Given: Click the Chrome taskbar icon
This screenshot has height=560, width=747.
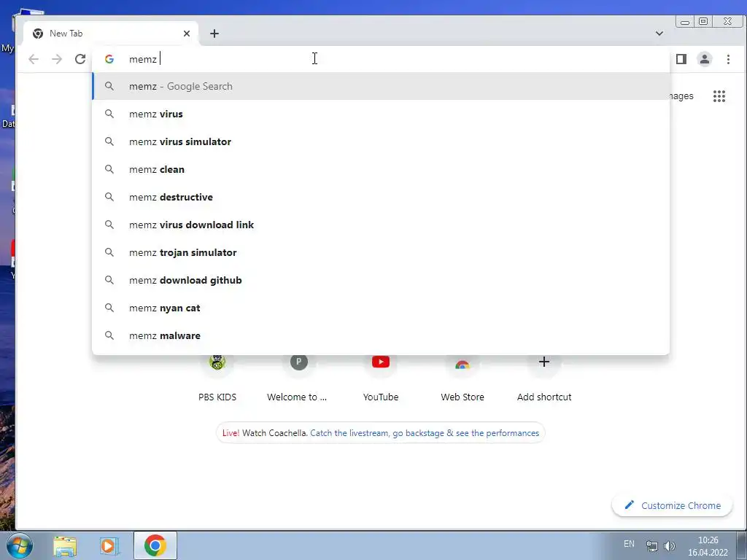Looking at the screenshot, I should pos(155,545).
